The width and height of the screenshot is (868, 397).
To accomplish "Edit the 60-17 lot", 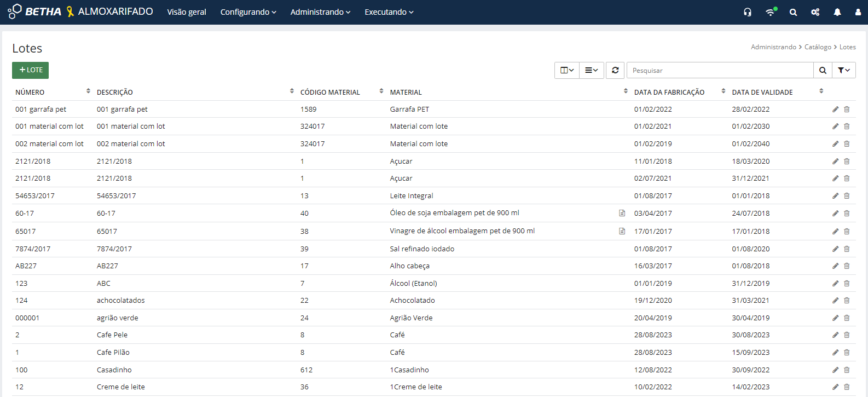I will click(x=836, y=214).
